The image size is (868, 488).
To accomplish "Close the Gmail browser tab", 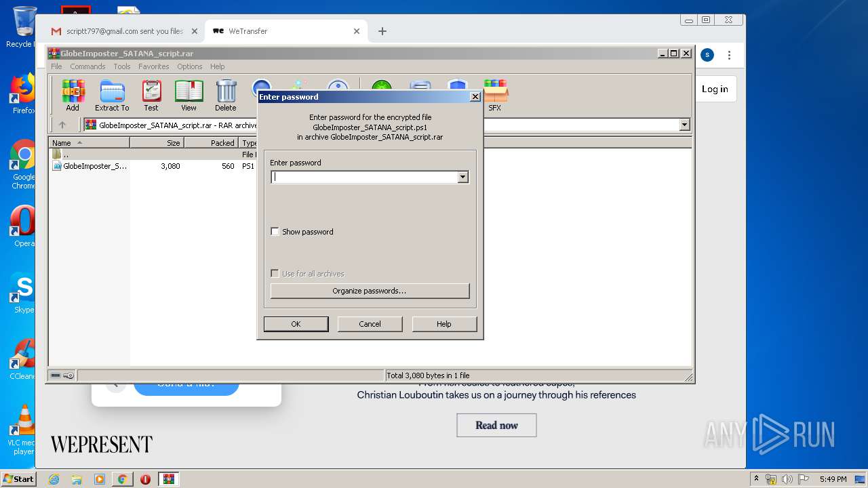I will (x=194, y=31).
